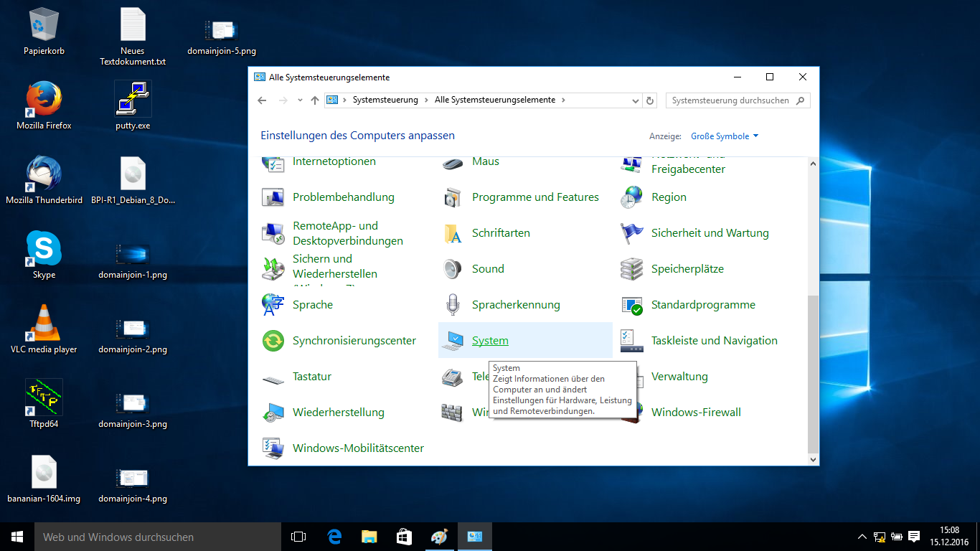
Task: Open Microsoft Edge from the taskbar
Action: (x=334, y=537)
